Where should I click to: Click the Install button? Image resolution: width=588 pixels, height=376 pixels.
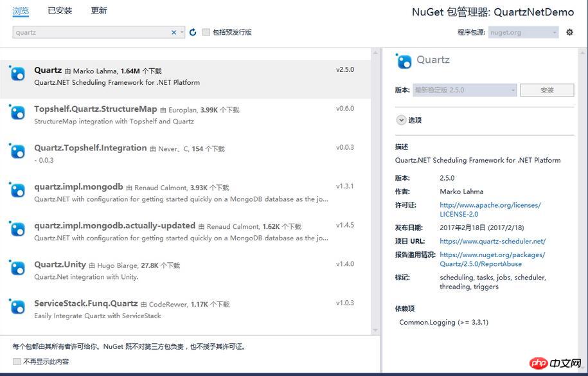pos(547,90)
